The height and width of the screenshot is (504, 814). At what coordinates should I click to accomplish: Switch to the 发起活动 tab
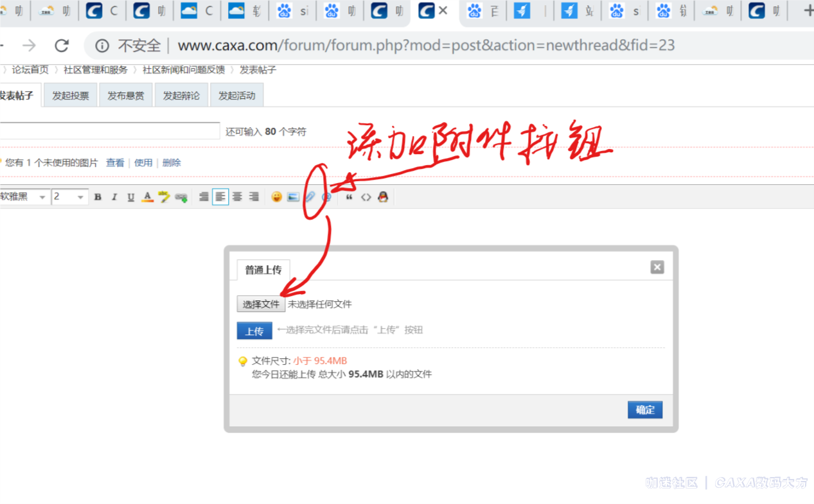tap(236, 96)
